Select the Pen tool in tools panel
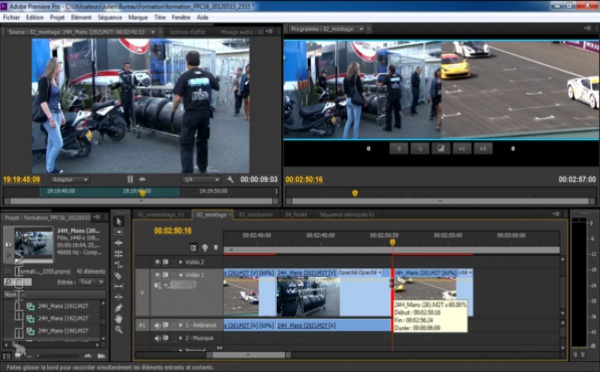The image size is (600, 372). click(x=119, y=307)
